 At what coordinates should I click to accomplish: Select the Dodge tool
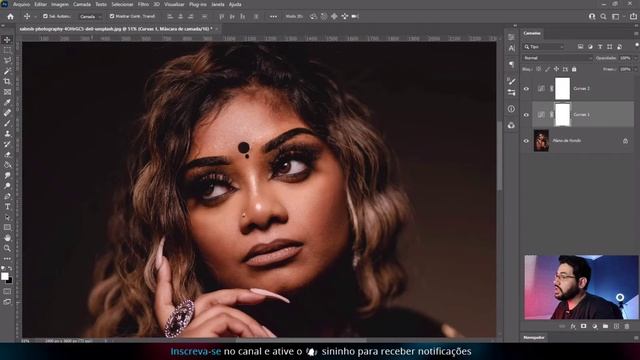pos(7,185)
